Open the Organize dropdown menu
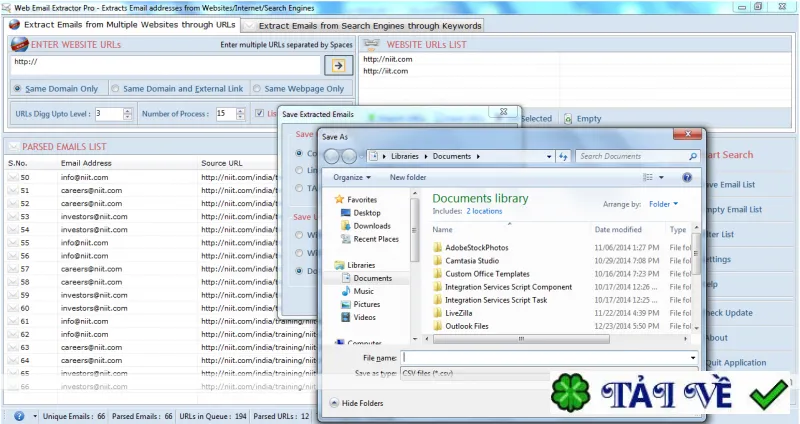The height and width of the screenshot is (424, 800). point(352,177)
